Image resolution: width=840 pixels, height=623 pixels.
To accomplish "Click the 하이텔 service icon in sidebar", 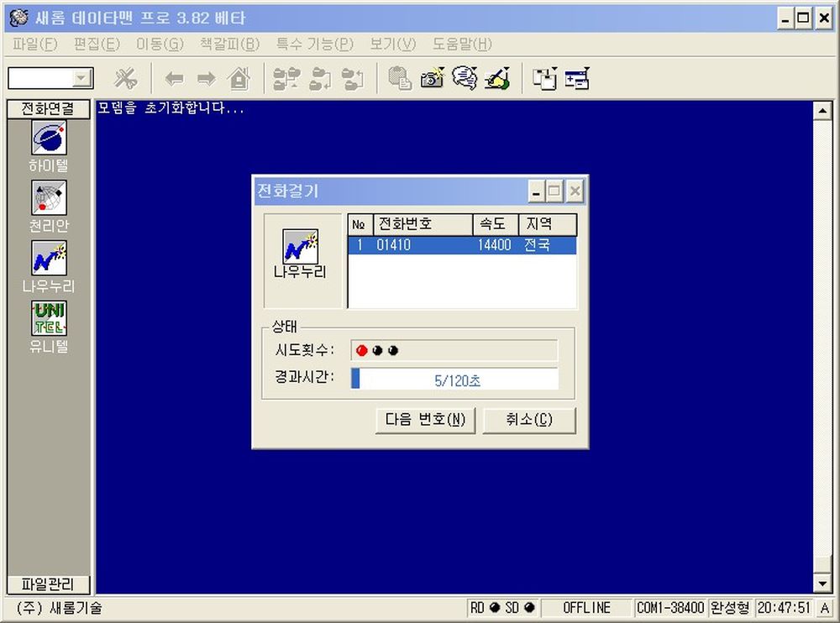I will (49, 138).
